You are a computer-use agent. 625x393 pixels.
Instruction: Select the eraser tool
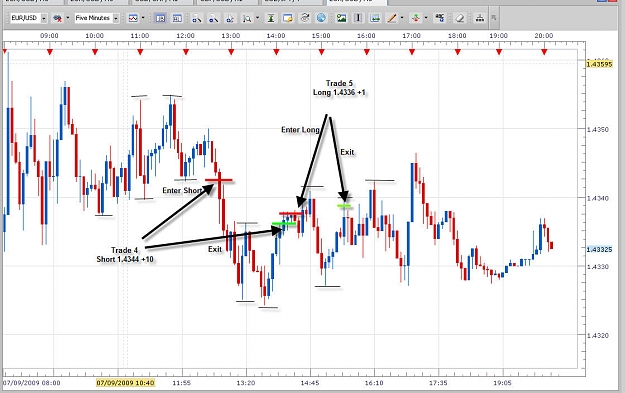pyautogui.click(x=460, y=18)
